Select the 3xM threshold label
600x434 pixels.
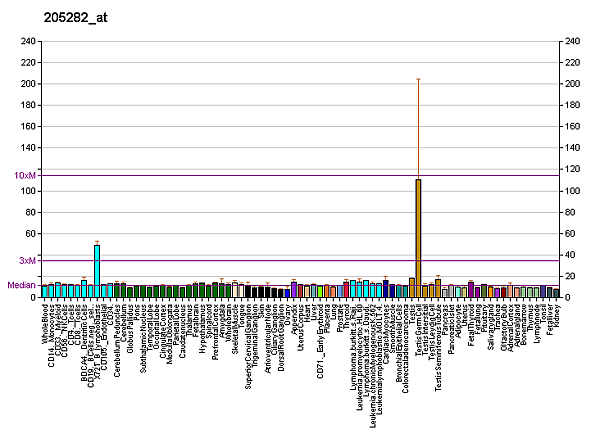click(x=28, y=261)
